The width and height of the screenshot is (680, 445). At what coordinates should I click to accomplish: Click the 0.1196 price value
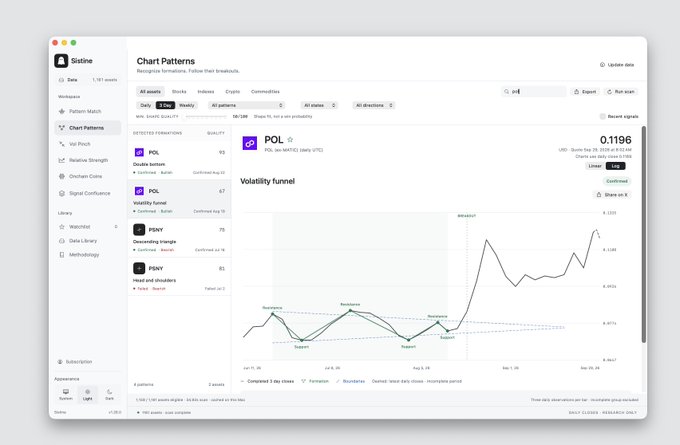point(615,140)
